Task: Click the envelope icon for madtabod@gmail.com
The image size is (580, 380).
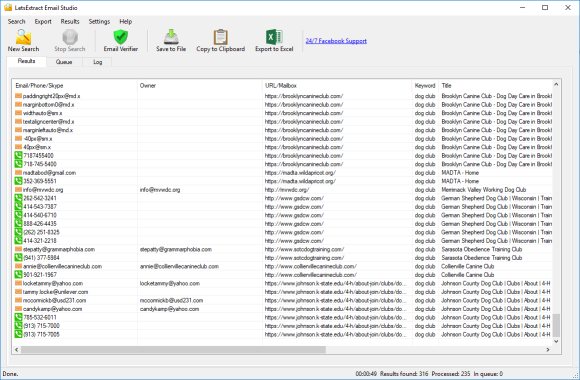Action: 18,173
